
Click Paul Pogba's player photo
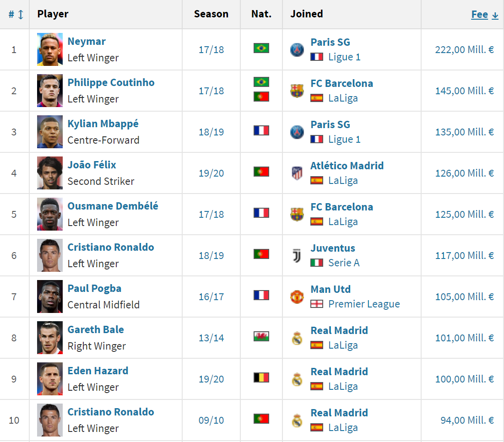(x=50, y=296)
